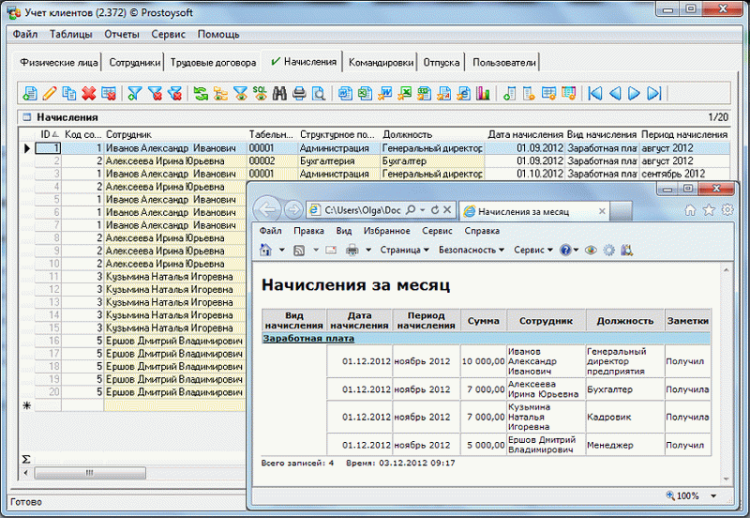Jump to the first record arrow
Image resolution: width=750 pixels, height=518 pixels.
pyautogui.click(x=595, y=94)
